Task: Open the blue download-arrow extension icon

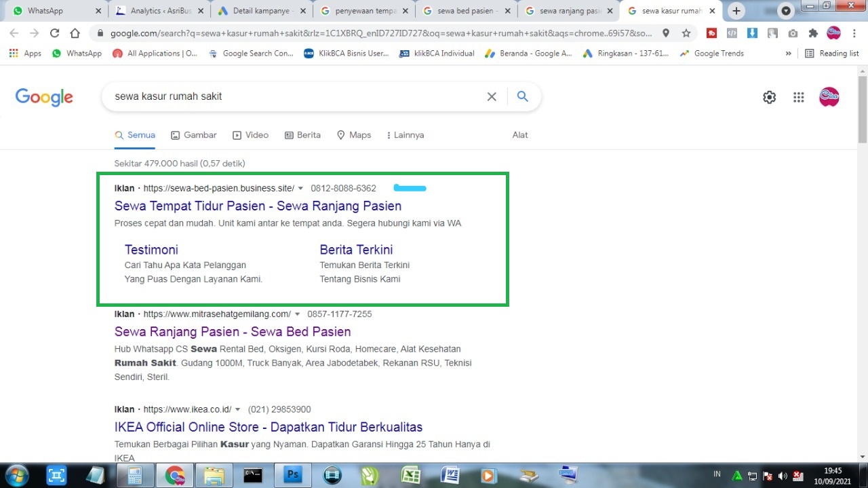Action: pyautogui.click(x=752, y=33)
